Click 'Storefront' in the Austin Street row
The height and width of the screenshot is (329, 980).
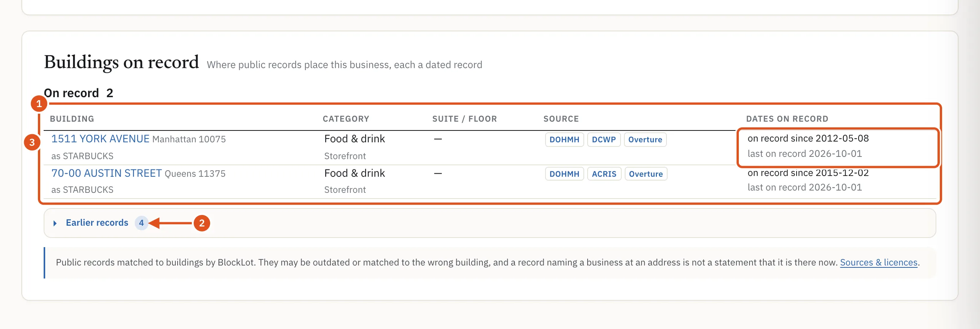tap(345, 190)
